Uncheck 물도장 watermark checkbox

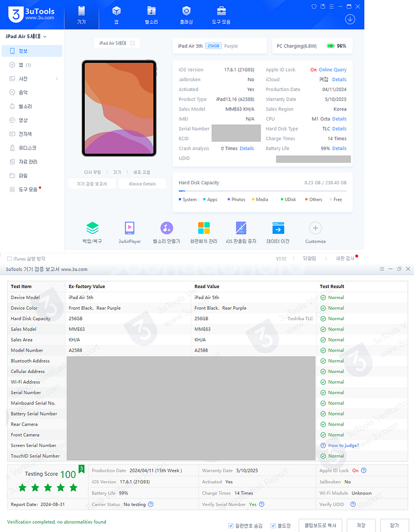(273, 525)
